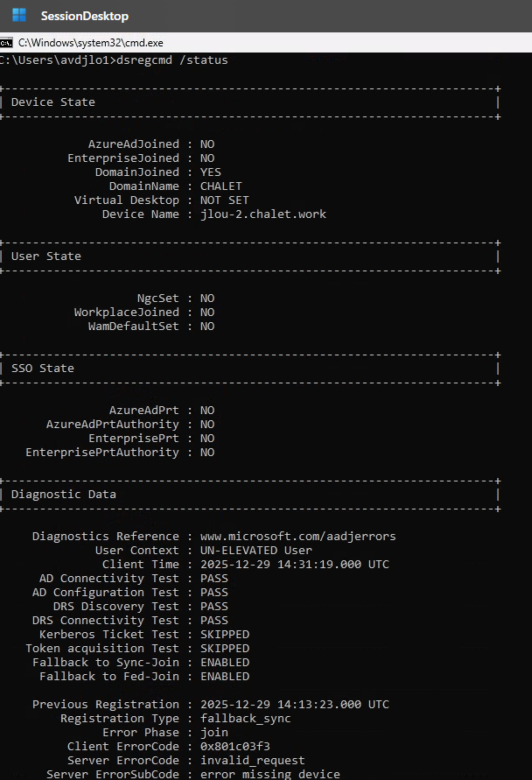Screen dimensions: 532x780
Task: Click the Kerberos Ticket Test SKIPPED value
Action: click(225, 635)
